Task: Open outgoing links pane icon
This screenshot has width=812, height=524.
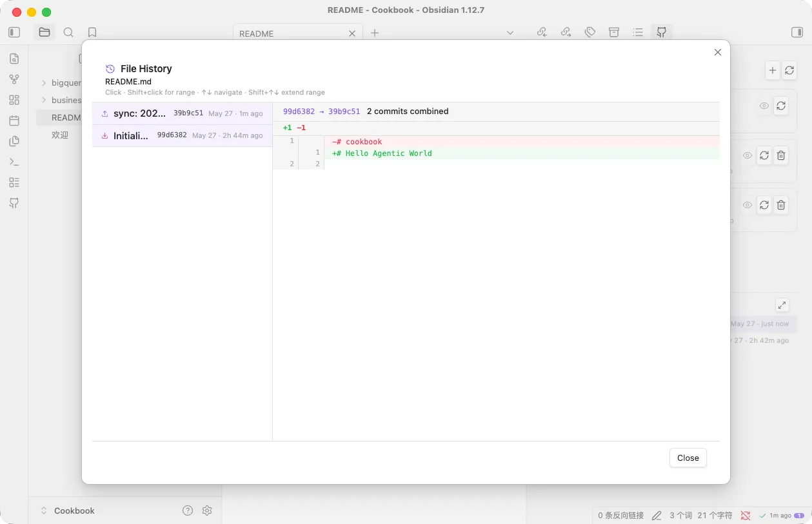Action: 566,32
